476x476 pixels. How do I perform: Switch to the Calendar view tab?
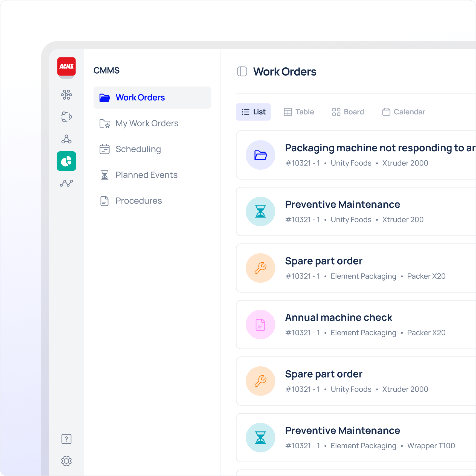click(404, 112)
